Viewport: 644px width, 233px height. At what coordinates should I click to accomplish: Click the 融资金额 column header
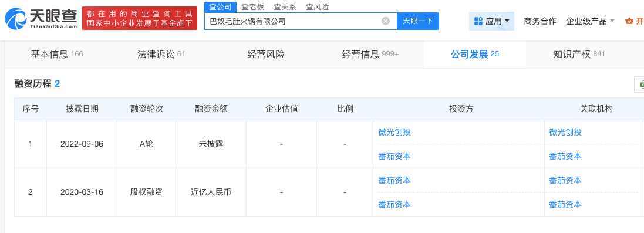click(211, 109)
